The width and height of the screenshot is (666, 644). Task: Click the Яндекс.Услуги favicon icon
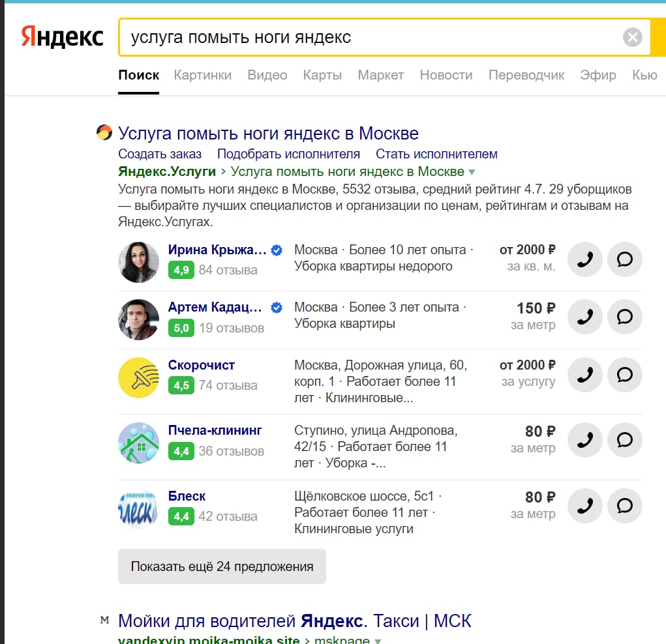(104, 132)
